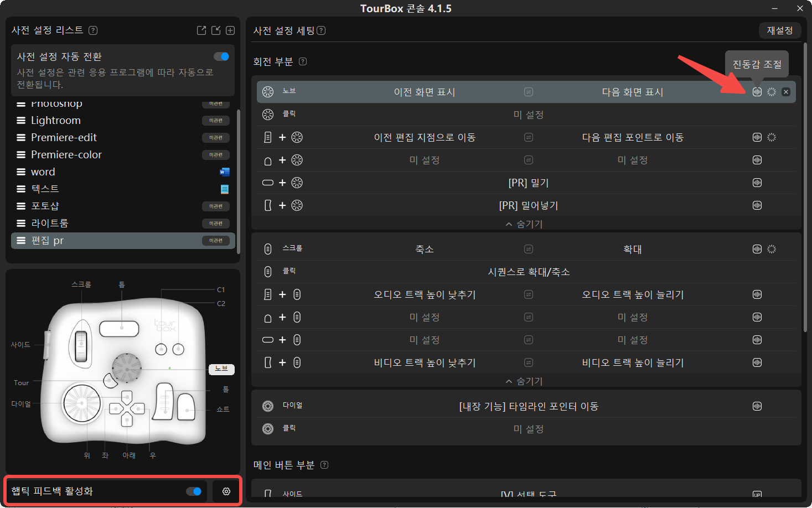Screen dimensions: 812x508
Task: Open help icon next to 사전 설정 세팅
Action: [x=321, y=30]
